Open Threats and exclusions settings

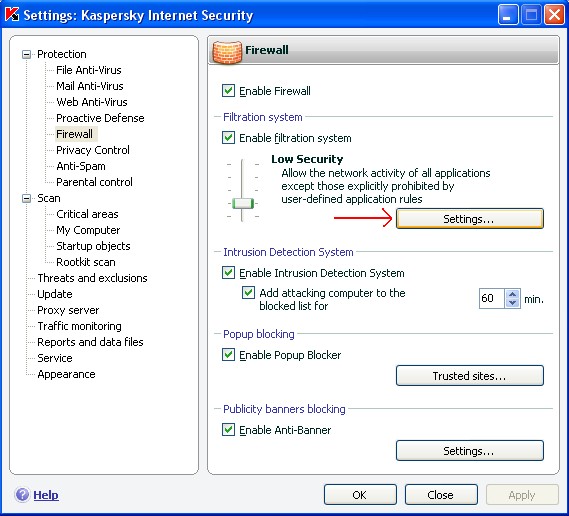pos(92,278)
